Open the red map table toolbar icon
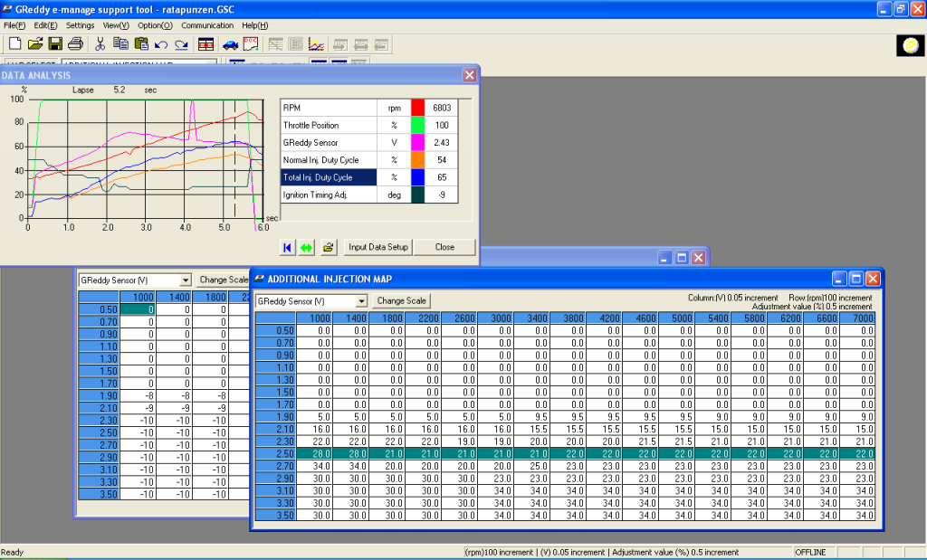Viewport: 927px width, 560px height. (205, 44)
